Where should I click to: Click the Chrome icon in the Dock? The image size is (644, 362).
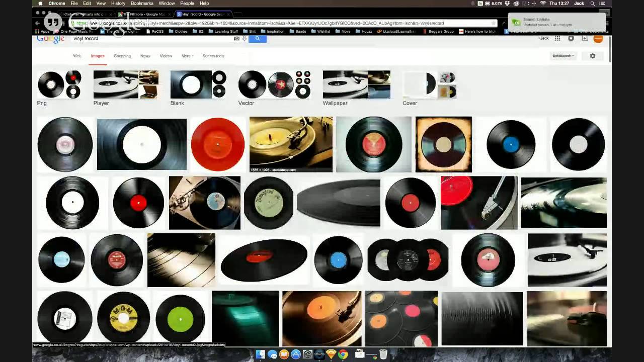(343, 354)
